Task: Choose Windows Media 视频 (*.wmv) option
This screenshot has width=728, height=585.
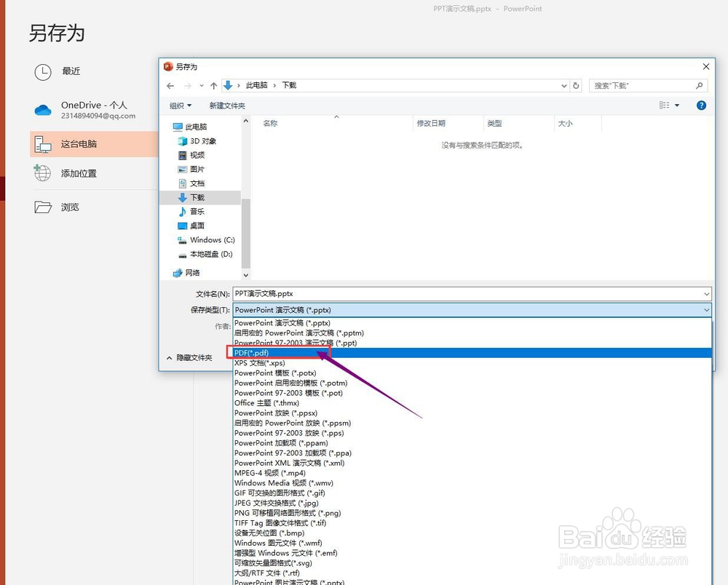Action: tap(472, 483)
